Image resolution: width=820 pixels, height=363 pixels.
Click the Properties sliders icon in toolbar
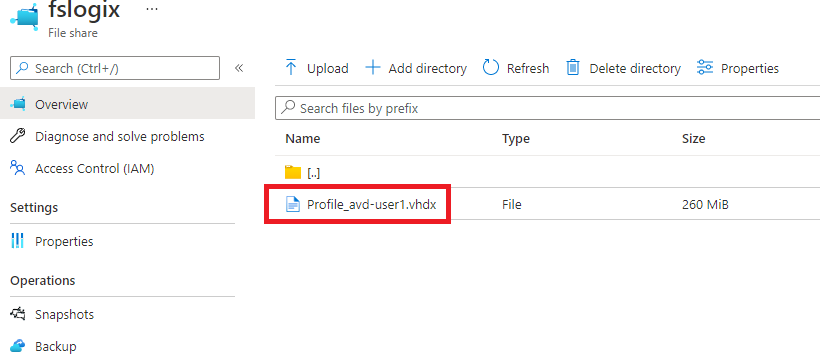pos(705,68)
